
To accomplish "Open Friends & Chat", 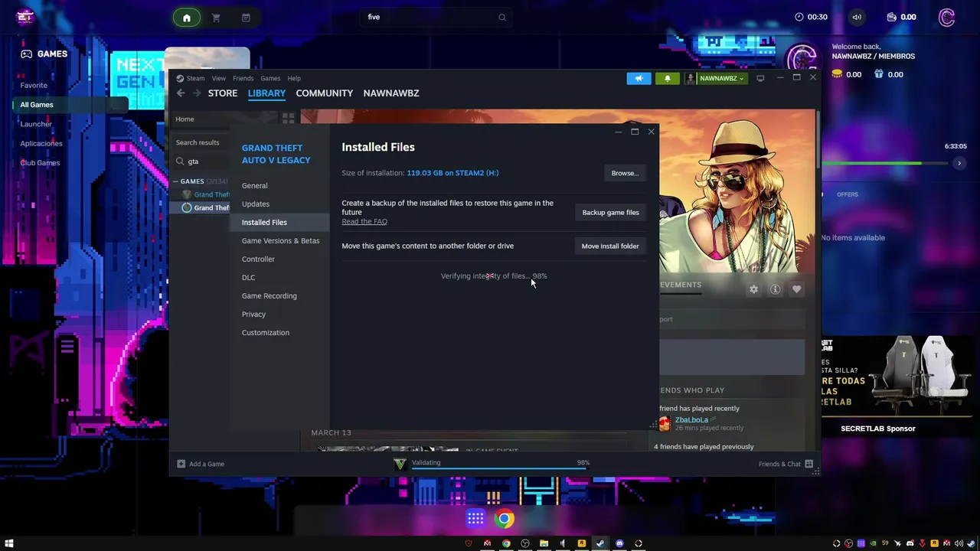I will 786,464.
